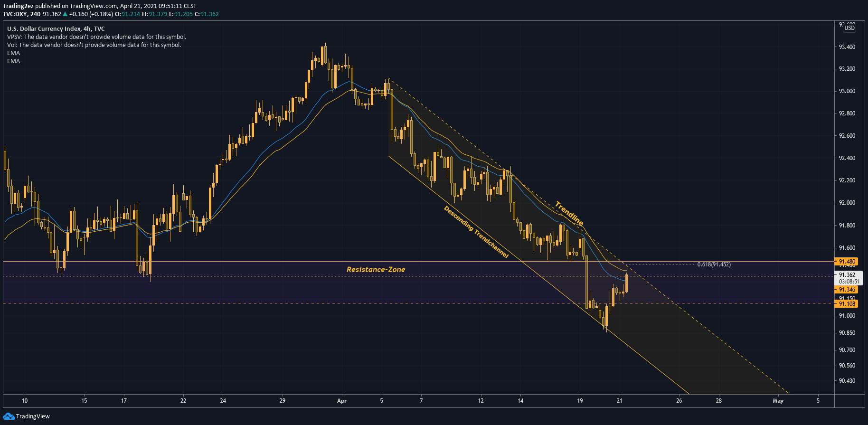The height and width of the screenshot is (425, 868).
Task: Click the TradingView cloud logo icon
Action: click(x=9, y=416)
